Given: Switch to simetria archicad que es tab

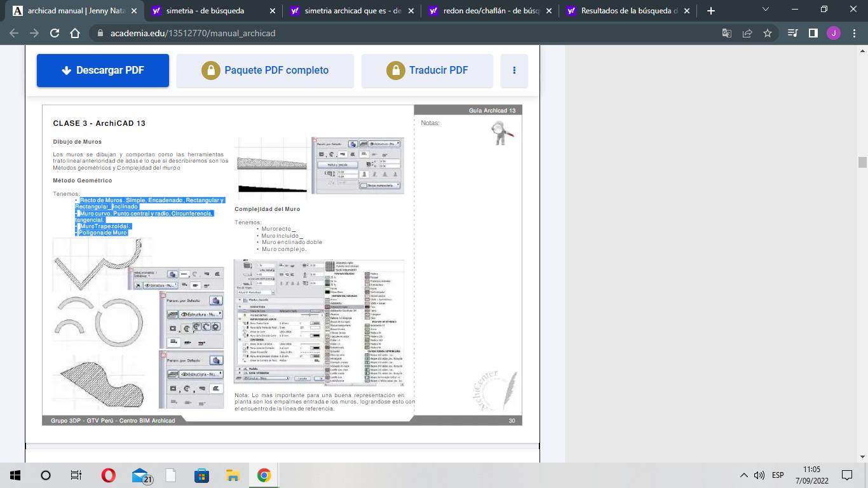Looking at the screenshot, I should 353,11.
